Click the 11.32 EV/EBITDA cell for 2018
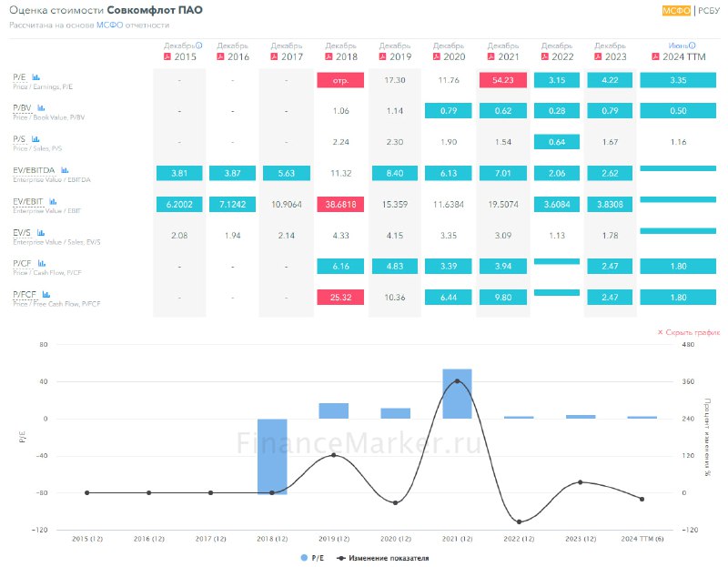The height and width of the screenshot is (567, 728). (340, 173)
